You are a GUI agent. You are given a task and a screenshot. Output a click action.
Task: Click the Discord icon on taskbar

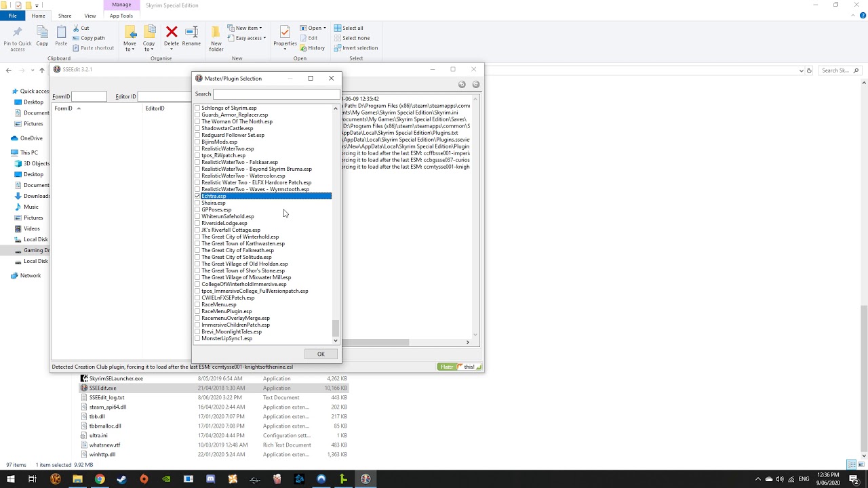tap(210, 479)
